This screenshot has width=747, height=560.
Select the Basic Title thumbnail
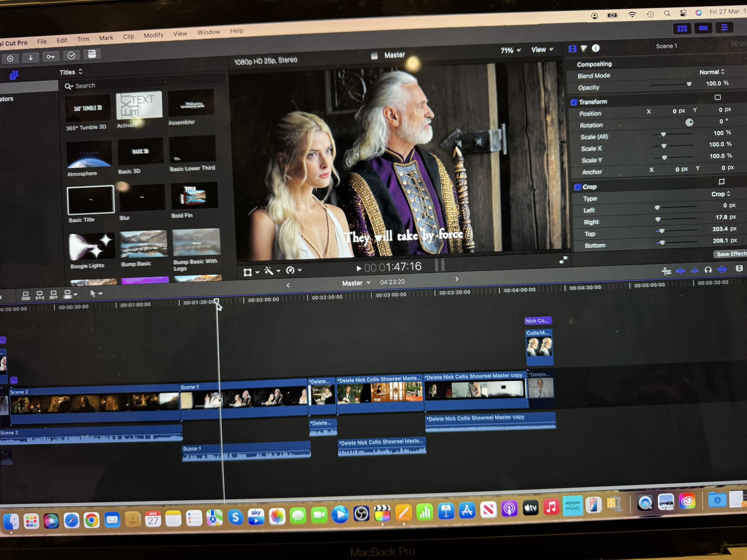91,200
